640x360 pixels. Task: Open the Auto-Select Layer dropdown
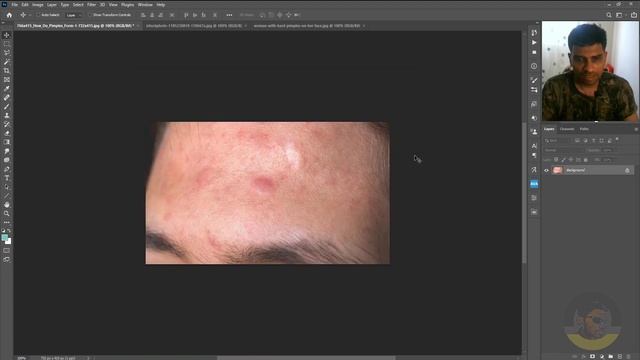(x=73, y=15)
